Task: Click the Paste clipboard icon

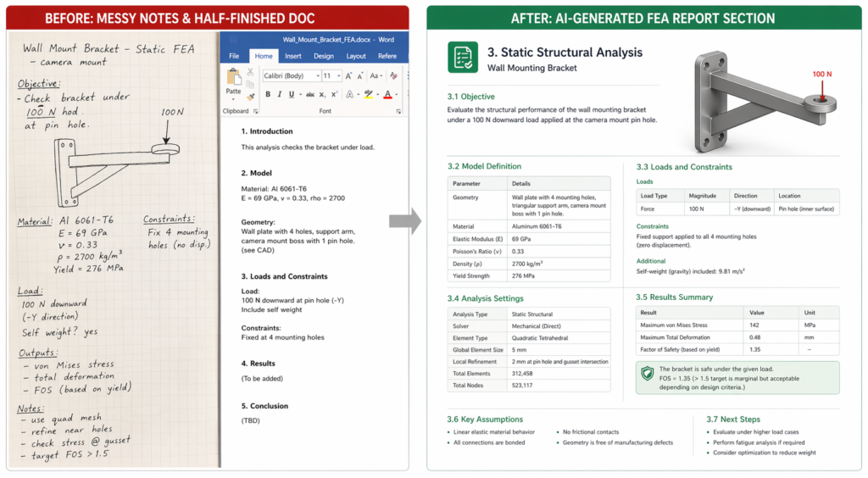Action: [234, 76]
